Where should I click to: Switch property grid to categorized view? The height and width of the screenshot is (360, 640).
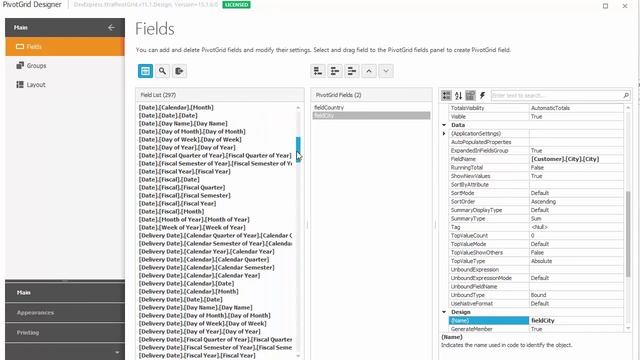tap(447, 96)
